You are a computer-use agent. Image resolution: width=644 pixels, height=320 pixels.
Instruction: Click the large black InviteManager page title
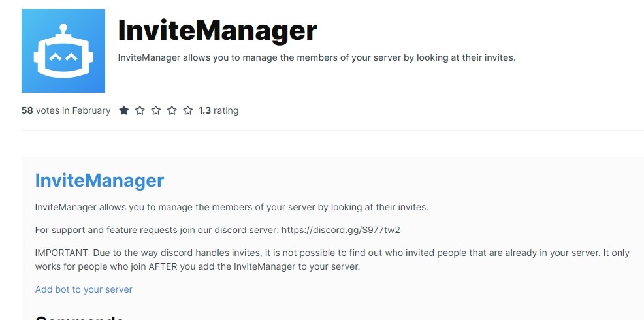pos(217,31)
